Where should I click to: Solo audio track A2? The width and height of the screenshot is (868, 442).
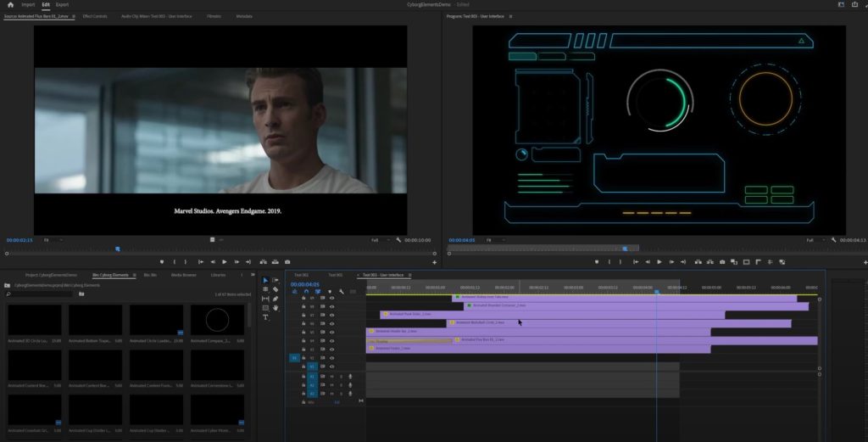pos(341,385)
